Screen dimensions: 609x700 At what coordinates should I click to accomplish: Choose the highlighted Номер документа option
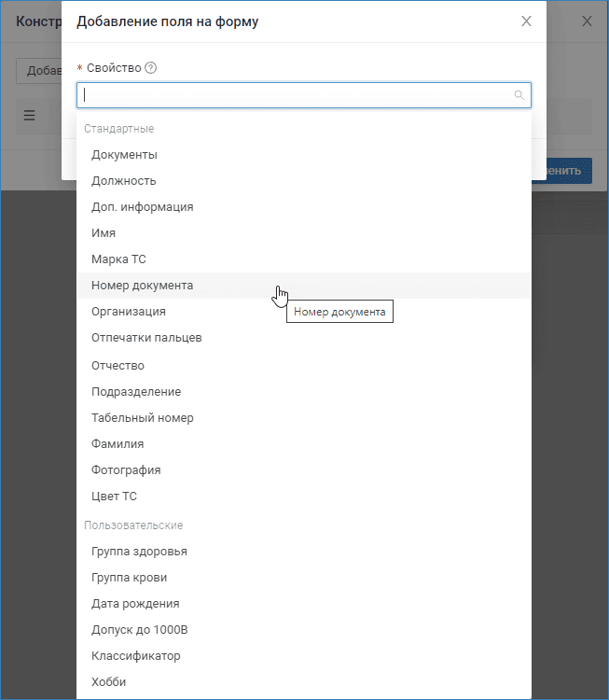[x=143, y=286]
